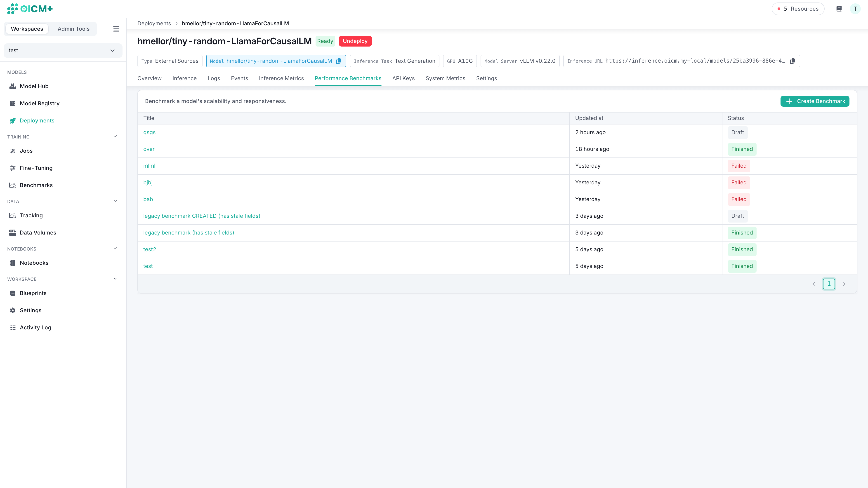Collapse the WORKSPACE section

(115, 279)
